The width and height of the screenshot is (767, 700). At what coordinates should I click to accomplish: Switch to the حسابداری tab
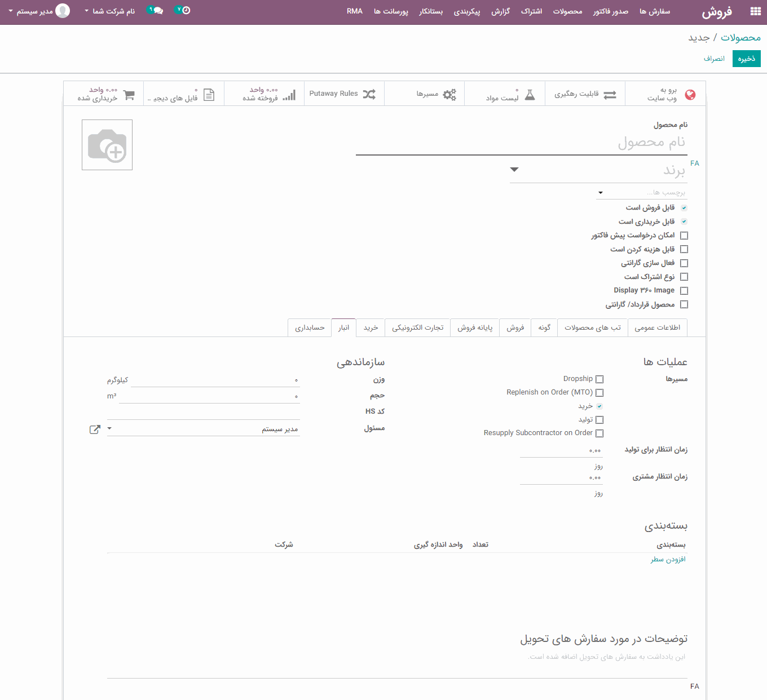click(309, 327)
